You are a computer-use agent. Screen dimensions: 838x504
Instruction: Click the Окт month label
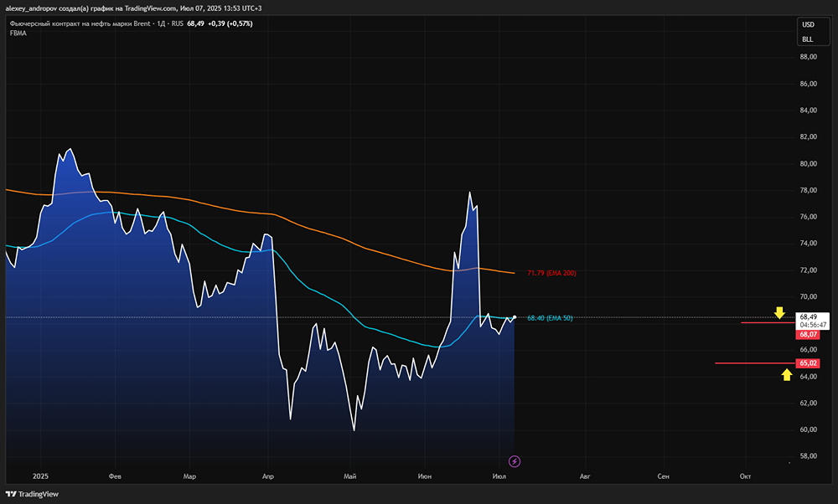pyautogui.click(x=745, y=476)
